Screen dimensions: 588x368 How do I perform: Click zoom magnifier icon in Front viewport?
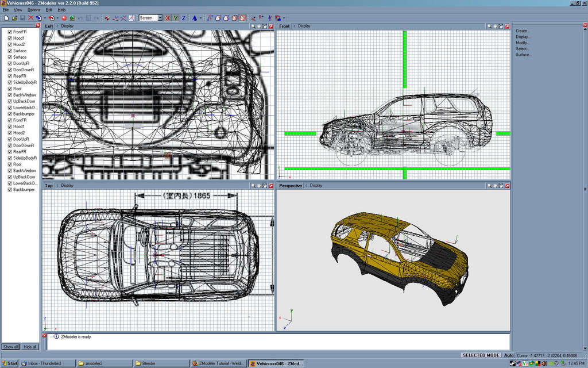click(x=489, y=26)
